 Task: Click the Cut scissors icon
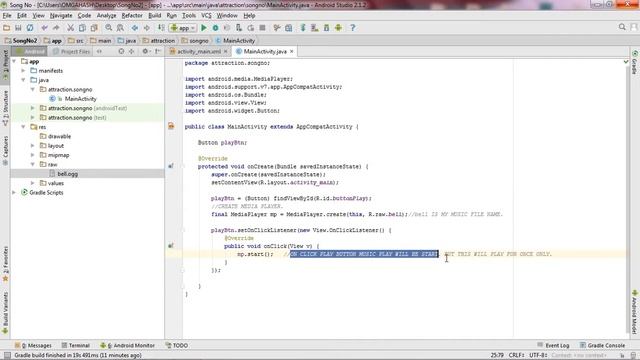tap(71, 28)
